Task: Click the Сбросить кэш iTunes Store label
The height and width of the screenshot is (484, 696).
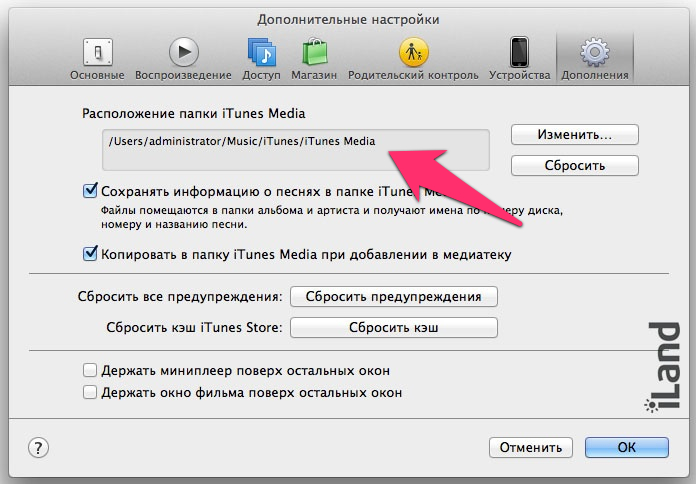Action: (194, 328)
